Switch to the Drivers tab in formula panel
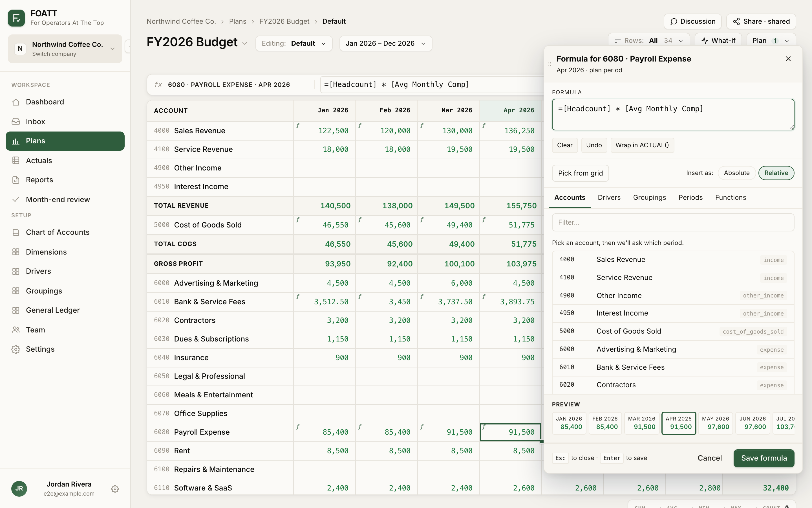Viewport: 812px width, 508px height. [x=609, y=198]
